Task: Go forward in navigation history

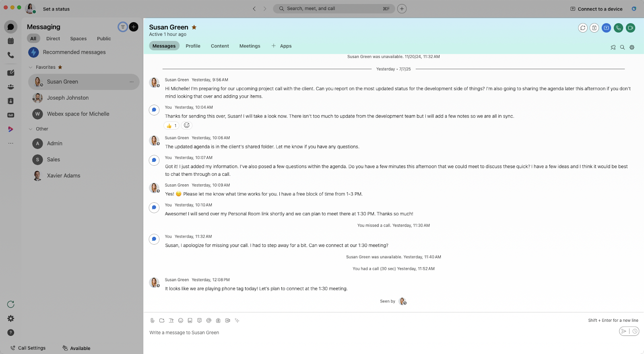Action: click(x=265, y=8)
